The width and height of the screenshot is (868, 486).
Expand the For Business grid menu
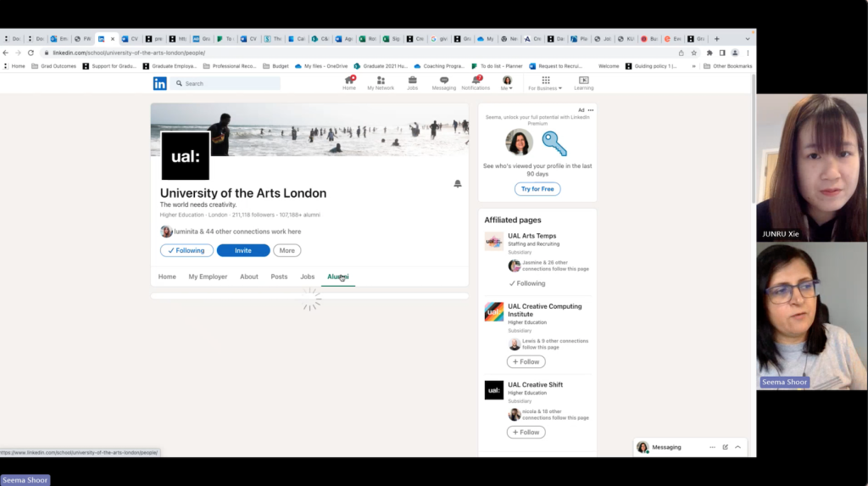[x=545, y=83]
